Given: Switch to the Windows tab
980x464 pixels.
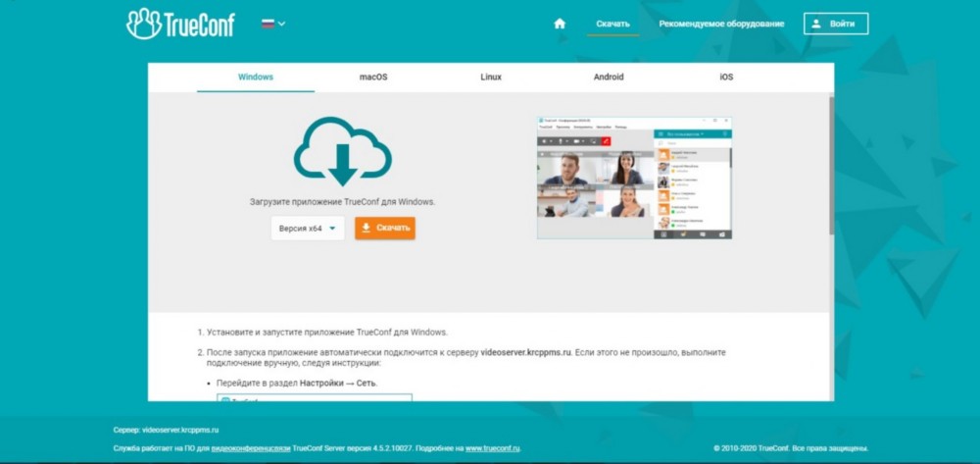Looking at the screenshot, I should (256, 77).
